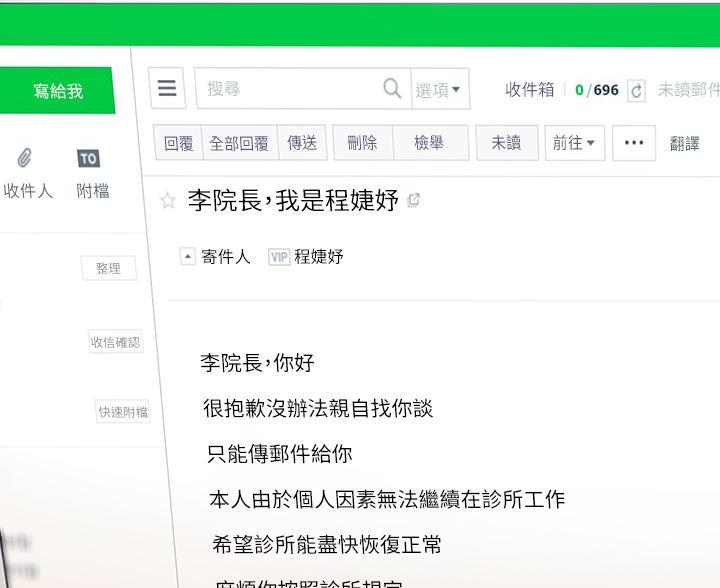Screen dimensions: 720x588
Task: Click inside the 搜尋 search field
Action: click(290, 89)
